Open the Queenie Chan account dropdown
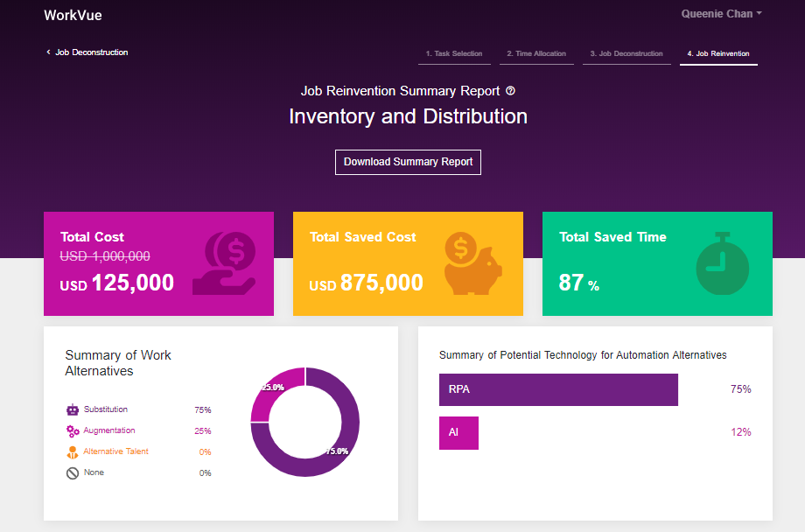805x532 pixels. [720, 13]
